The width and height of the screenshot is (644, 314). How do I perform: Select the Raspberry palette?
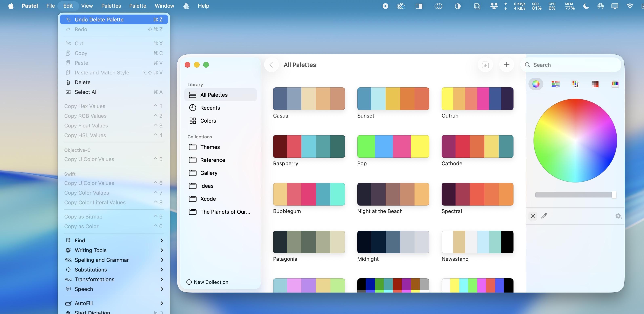(x=309, y=146)
